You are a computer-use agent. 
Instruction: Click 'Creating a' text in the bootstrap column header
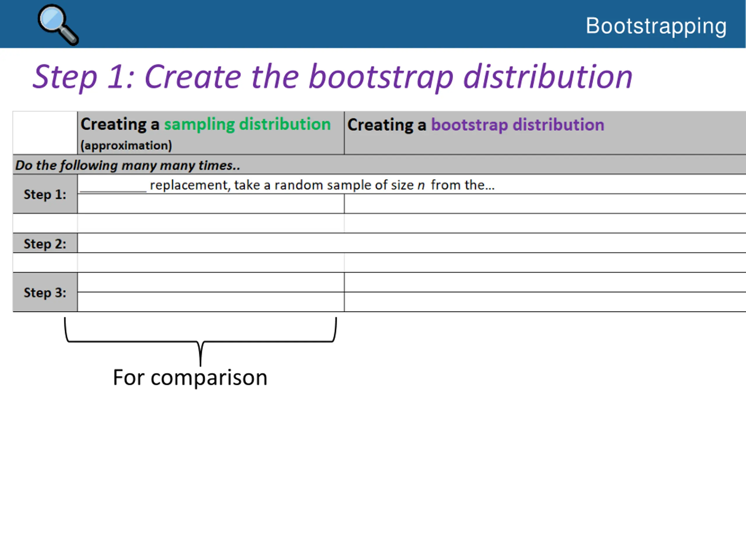tap(387, 125)
